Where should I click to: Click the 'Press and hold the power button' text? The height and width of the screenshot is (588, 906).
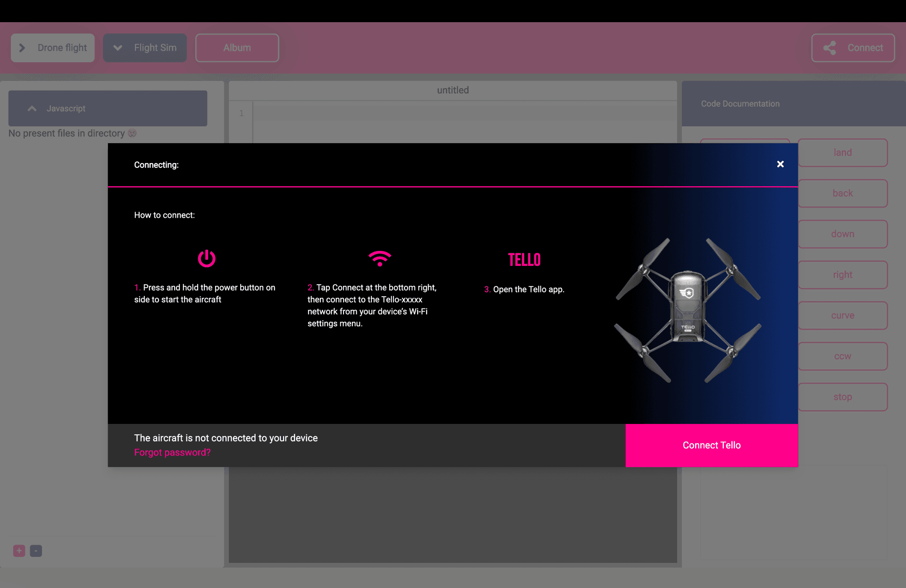coord(204,293)
